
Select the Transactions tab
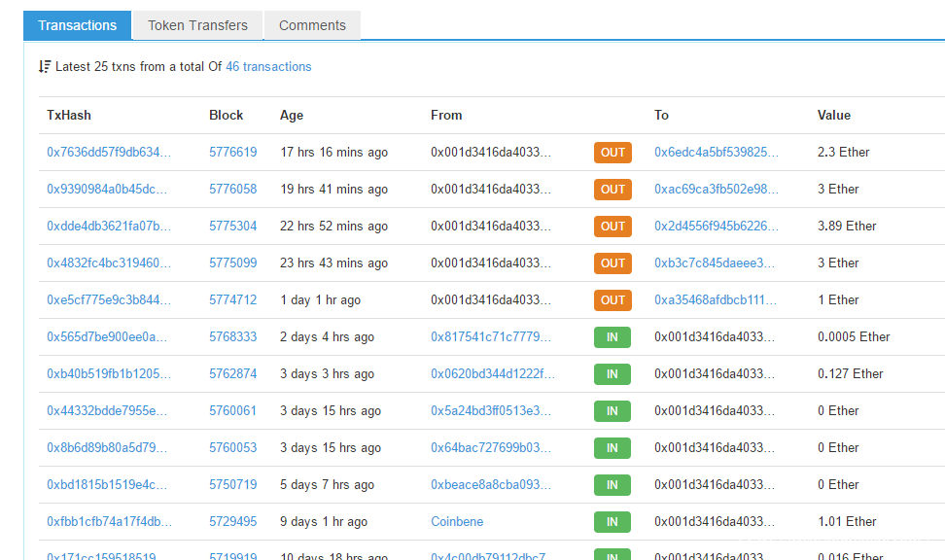pos(78,25)
